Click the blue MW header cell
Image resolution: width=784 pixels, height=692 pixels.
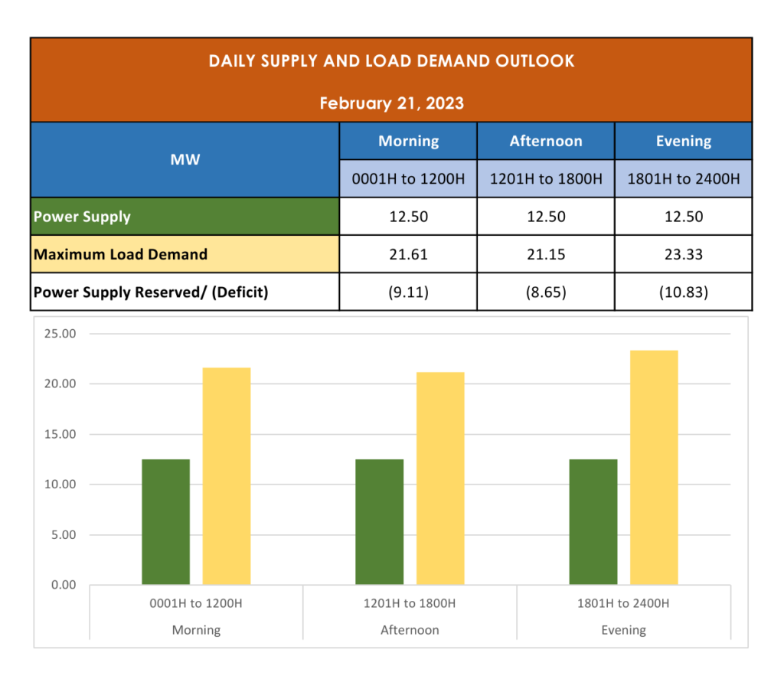pos(185,159)
